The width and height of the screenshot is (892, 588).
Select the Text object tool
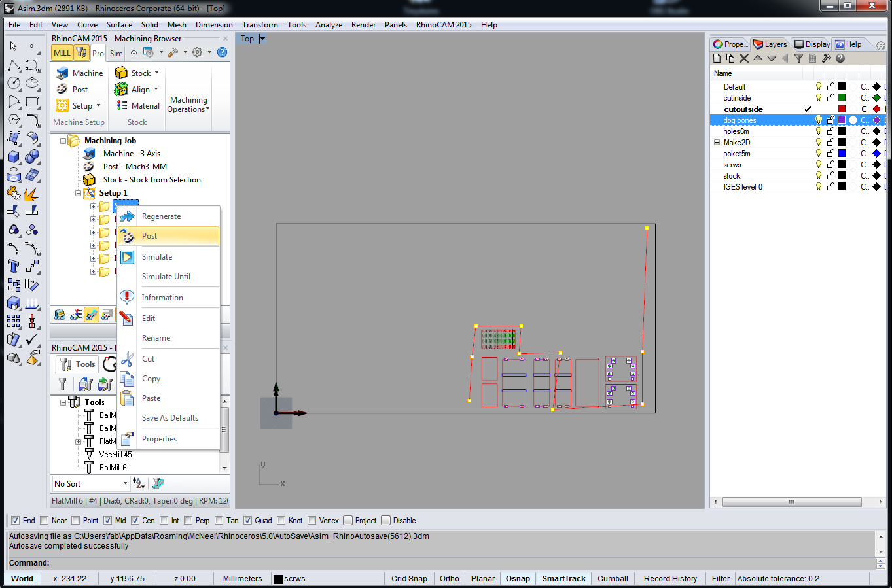point(13,266)
